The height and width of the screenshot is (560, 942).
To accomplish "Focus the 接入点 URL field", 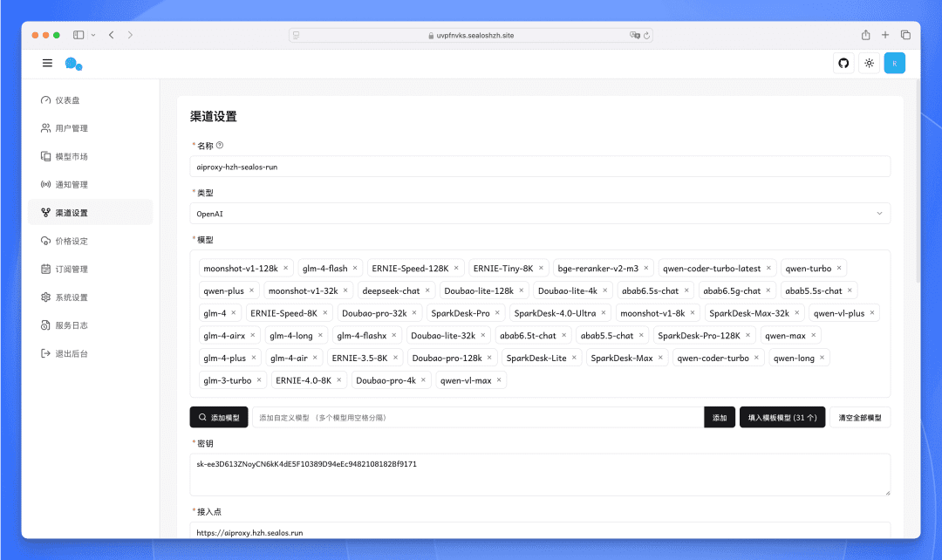I will (540, 531).
